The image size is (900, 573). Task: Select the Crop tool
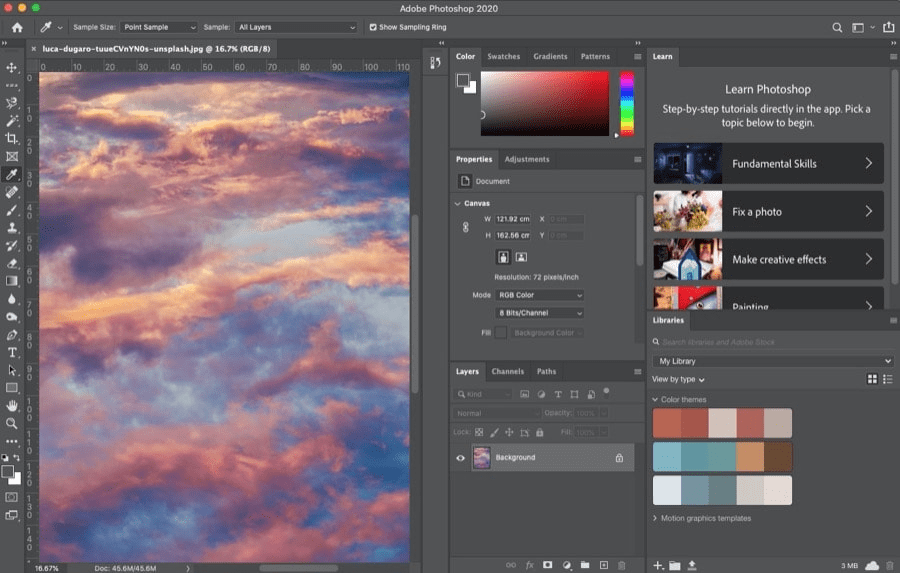pos(12,139)
